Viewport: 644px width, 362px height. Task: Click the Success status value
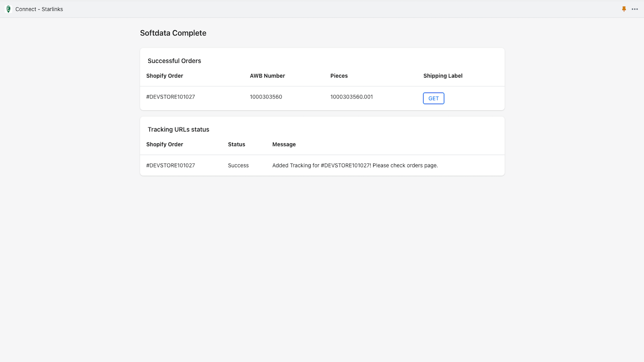238,165
